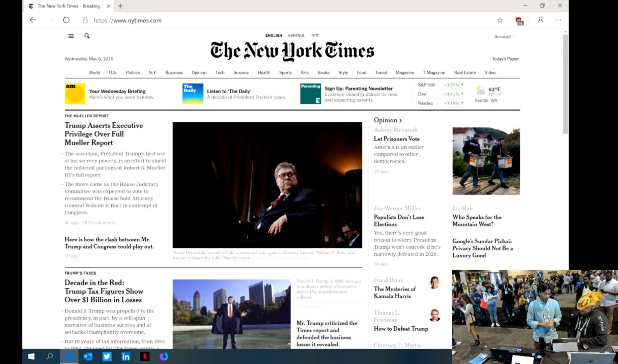Click the Nasdaq market value

click(x=453, y=103)
